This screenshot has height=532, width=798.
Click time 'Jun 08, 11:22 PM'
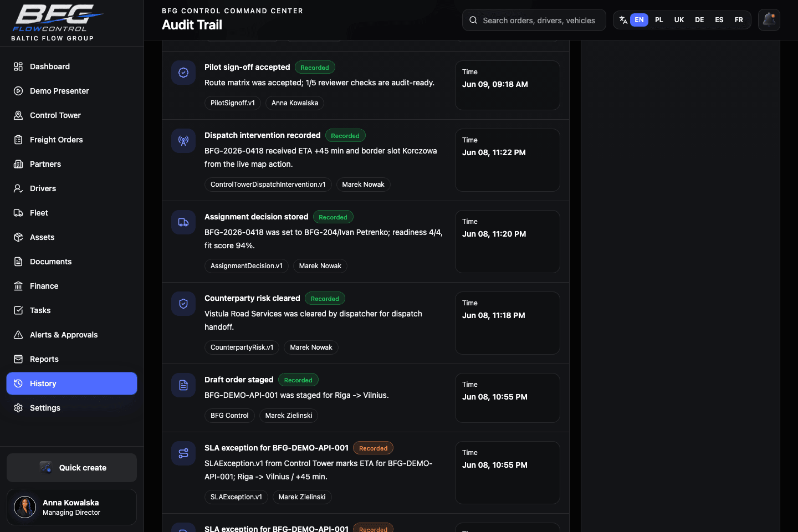494,152
